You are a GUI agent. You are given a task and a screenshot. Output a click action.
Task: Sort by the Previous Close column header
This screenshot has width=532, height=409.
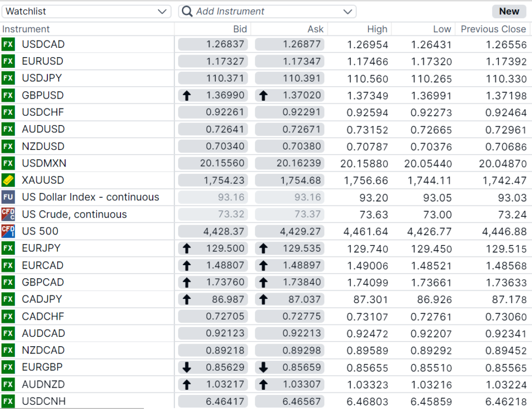493,29
